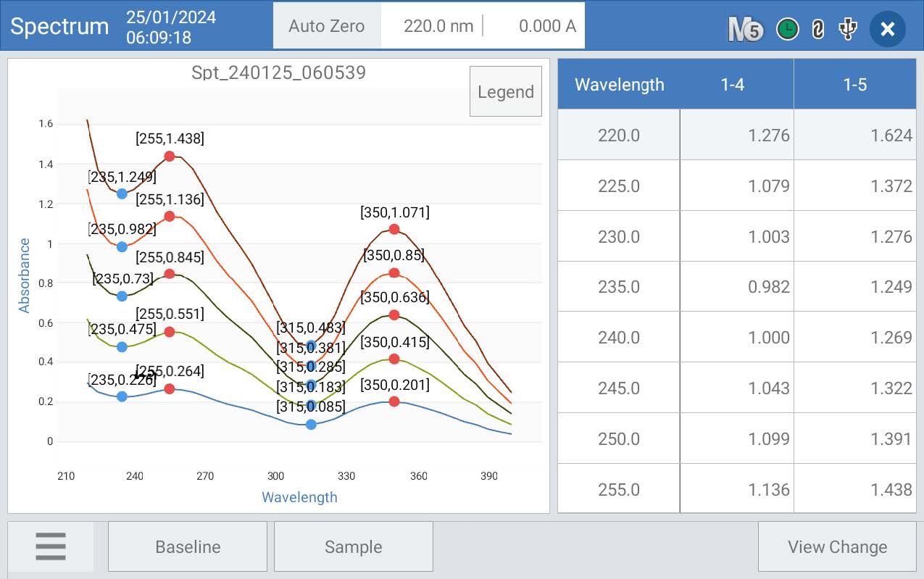924x579 pixels.
Task: Open the hamburger menu icon
Action: point(51,546)
